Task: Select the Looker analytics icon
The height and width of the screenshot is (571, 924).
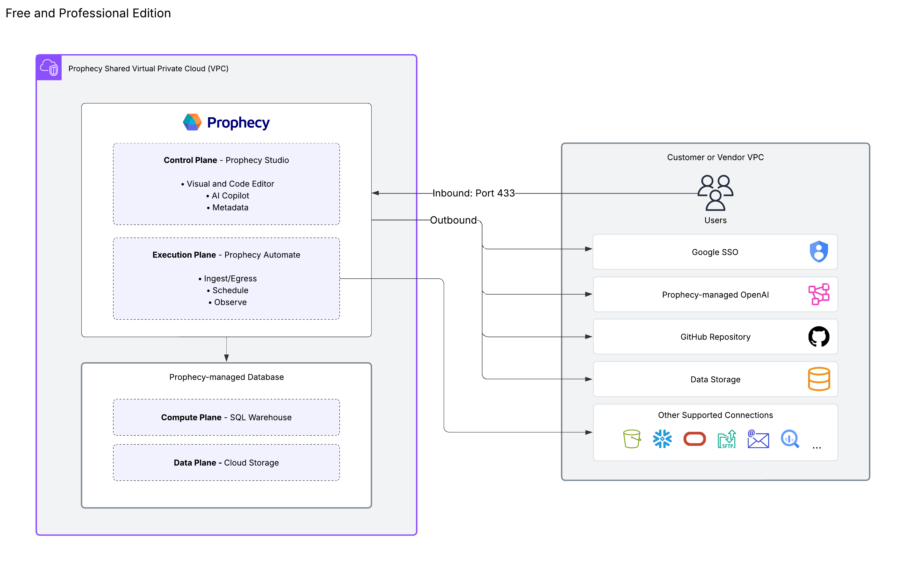Action: [790, 439]
